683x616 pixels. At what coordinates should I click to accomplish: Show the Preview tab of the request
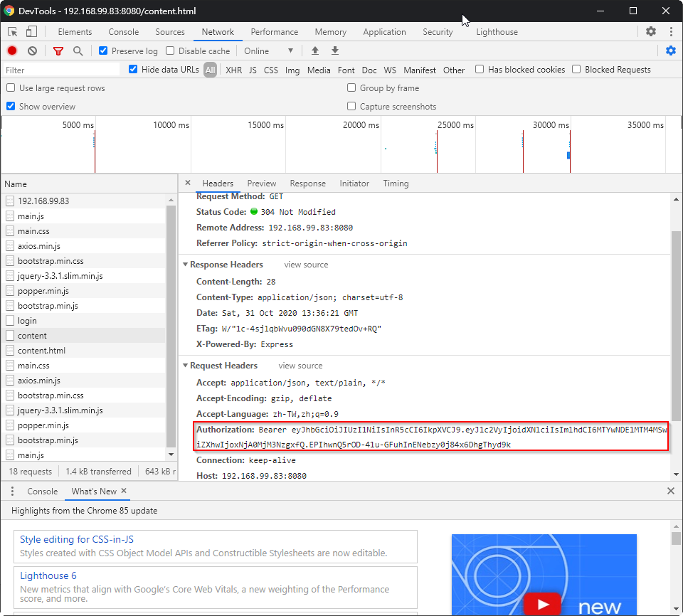point(262,184)
